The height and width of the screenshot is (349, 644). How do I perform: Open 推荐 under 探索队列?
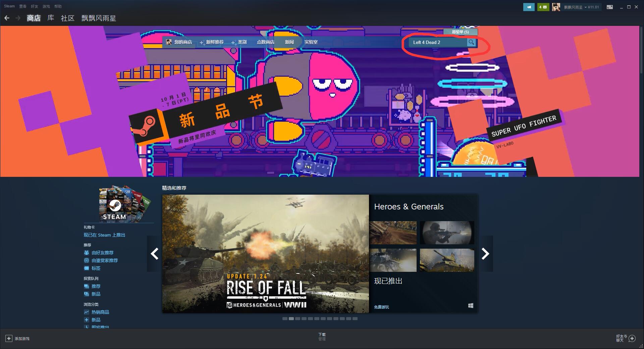pos(96,286)
